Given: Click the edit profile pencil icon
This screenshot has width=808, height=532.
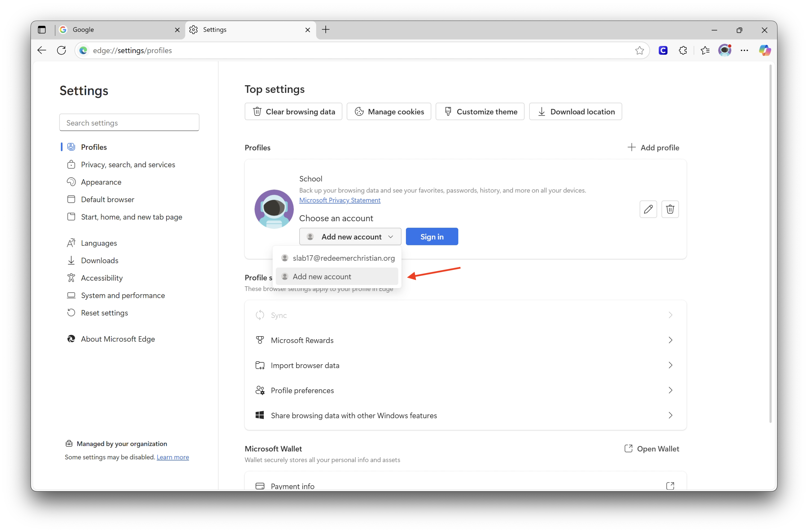Looking at the screenshot, I should coord(648,209).
